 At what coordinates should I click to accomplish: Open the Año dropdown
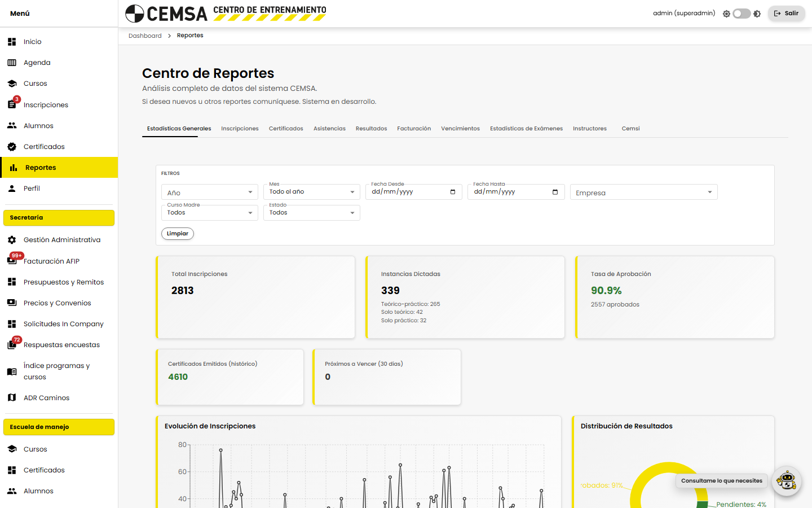pyautogui.click(x=210, y=192)
